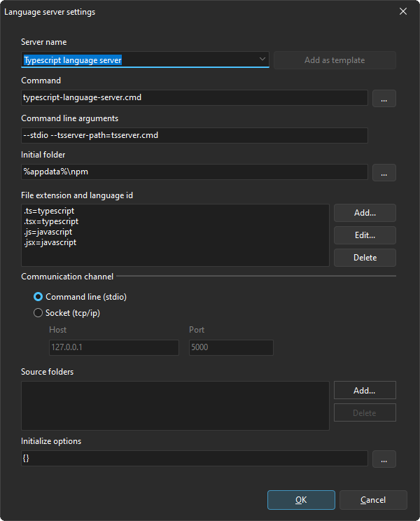Click the Host field showing 127.0.0.1
The height and width of the screenshot is (521, 420).
[x=114, y=347]
